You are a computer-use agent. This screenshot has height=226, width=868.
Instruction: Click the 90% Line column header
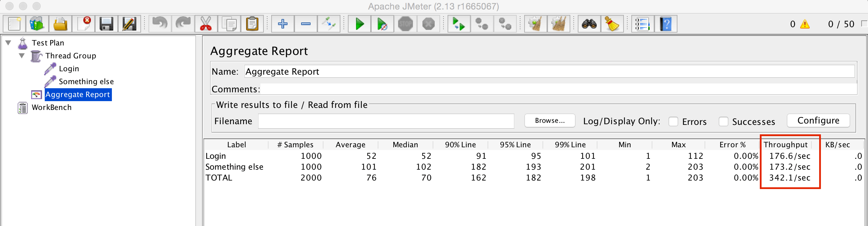pos(460,145)
